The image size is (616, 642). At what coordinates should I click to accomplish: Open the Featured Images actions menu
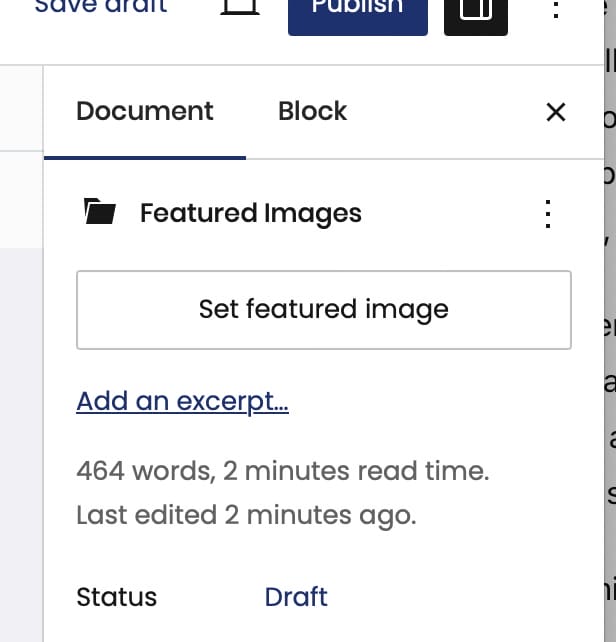click(x=548, y=213)
